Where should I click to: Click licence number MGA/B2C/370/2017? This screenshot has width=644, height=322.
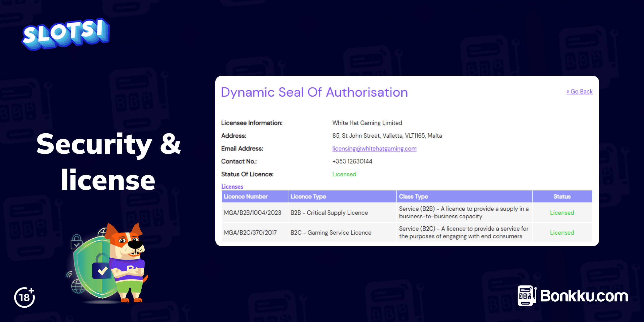coord(250,233)
